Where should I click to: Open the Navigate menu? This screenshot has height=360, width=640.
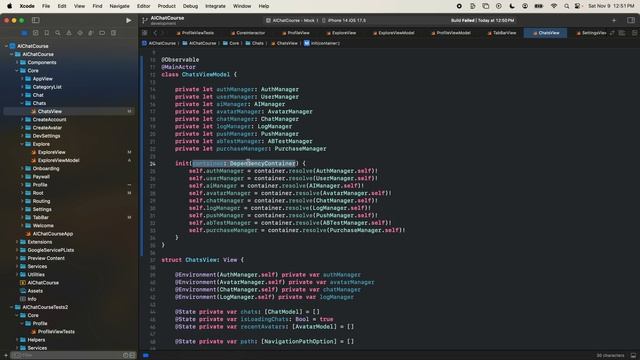119,6
